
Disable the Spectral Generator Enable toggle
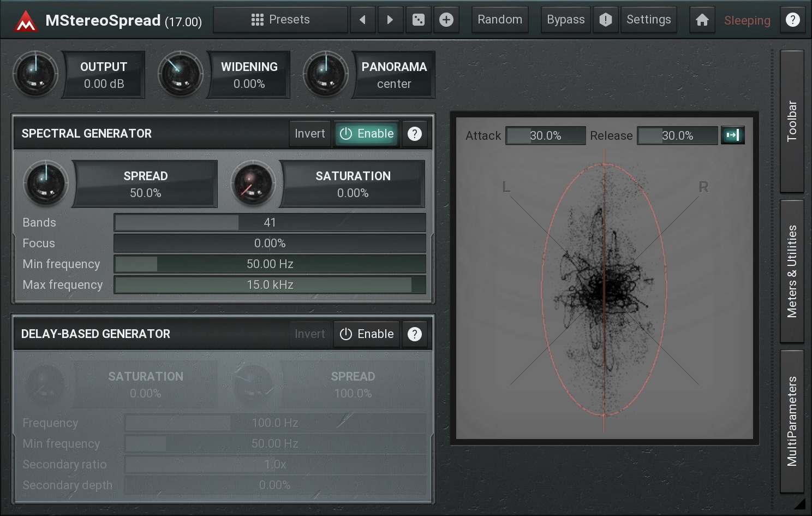point(367,134)
